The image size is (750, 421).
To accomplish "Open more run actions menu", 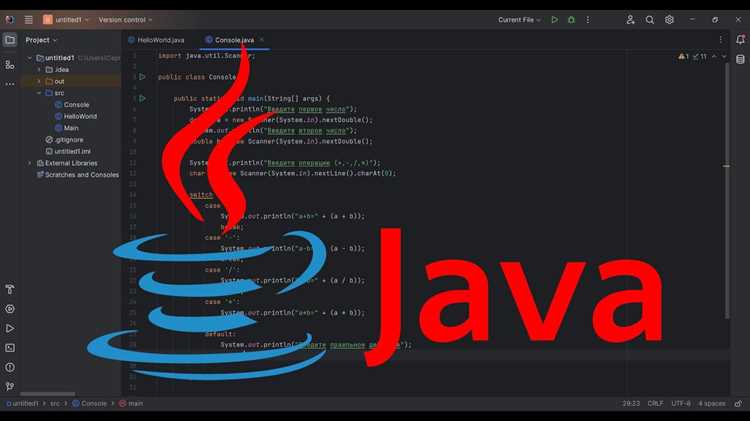I will pyautogui.click(x=588, y=20).
